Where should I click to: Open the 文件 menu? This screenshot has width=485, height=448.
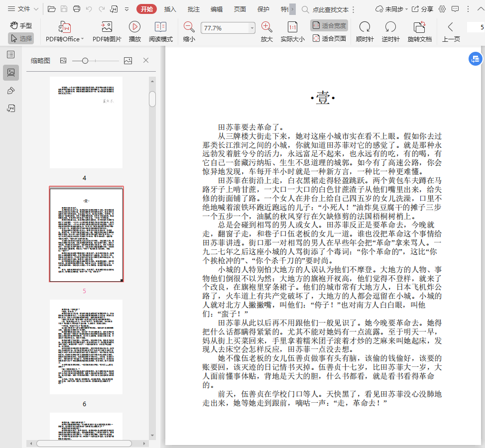tap(19, 9)
